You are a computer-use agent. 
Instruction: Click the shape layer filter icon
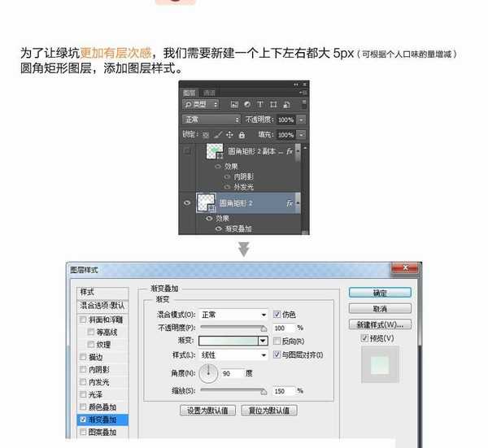tap(273, 105)
